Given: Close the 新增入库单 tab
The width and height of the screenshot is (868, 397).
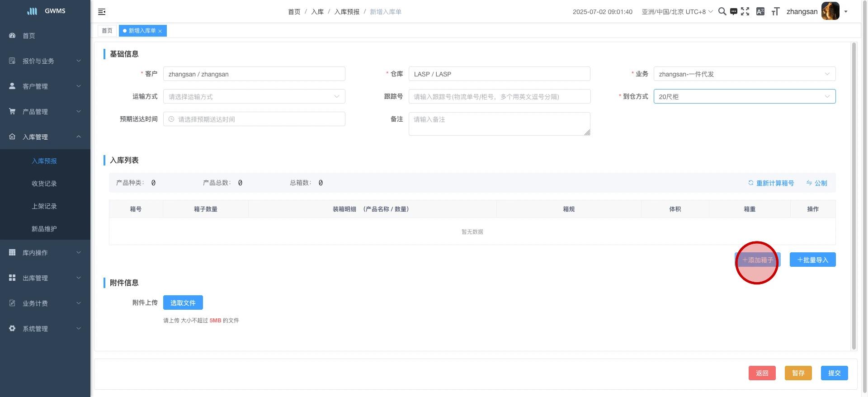Looking at the screenshot, I should tap(160, 31).
